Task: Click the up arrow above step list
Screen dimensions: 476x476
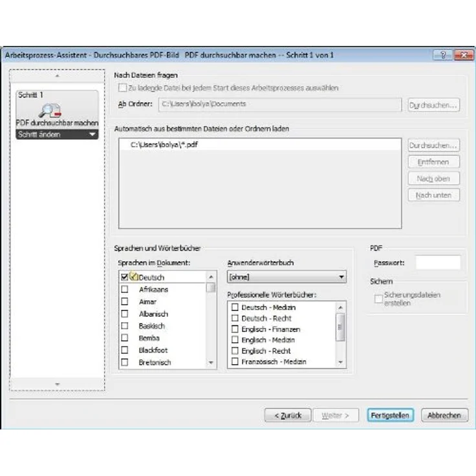Action: tap(57, 76)
